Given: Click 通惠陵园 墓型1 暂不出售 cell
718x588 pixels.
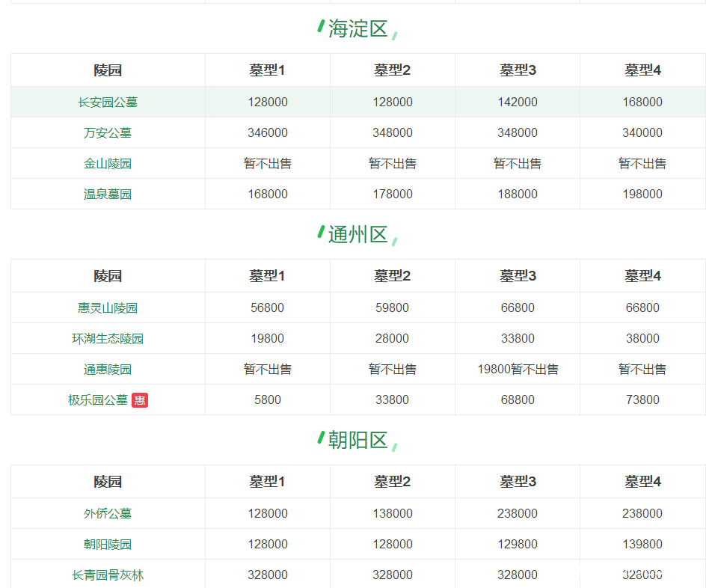Looking at the screenshot, I should tap(268, 369).
